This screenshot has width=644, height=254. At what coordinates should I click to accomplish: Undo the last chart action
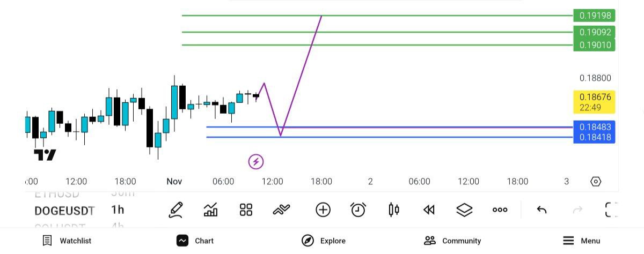click(541, 210)
